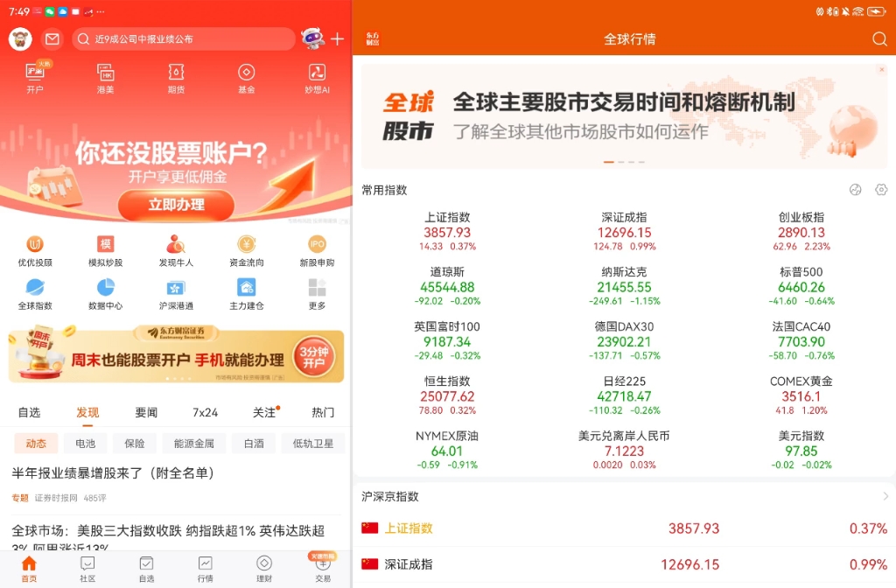This screenshot has width=896, height=588.
Task: Switch to the 发现 feed tab
Action: coord(87,413)
